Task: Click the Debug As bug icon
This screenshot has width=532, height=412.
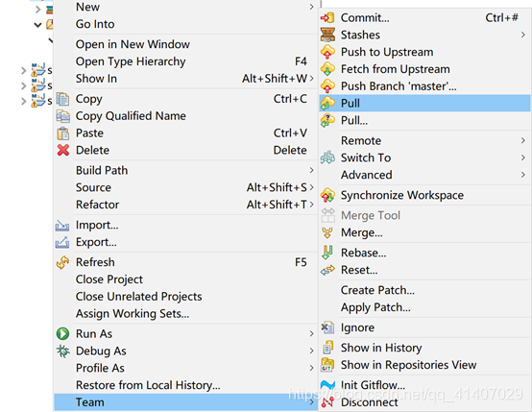Action: pyautogui.click(x=62, y=351)
